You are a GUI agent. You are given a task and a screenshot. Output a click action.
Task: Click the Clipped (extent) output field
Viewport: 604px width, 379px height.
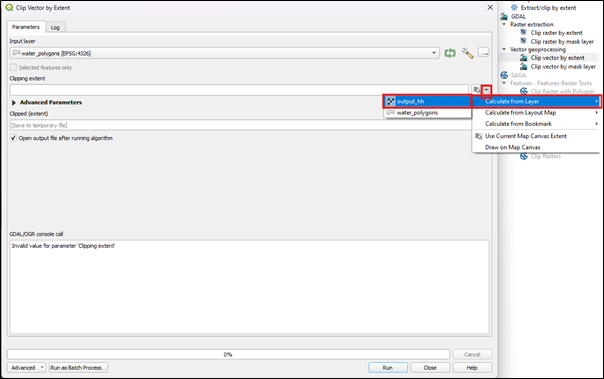(x=239, y=125)
